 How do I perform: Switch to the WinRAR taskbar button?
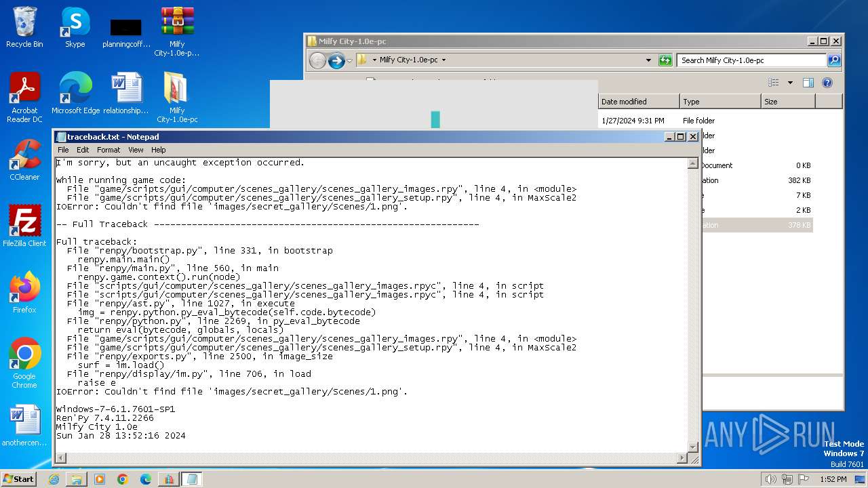pos(169,479)
